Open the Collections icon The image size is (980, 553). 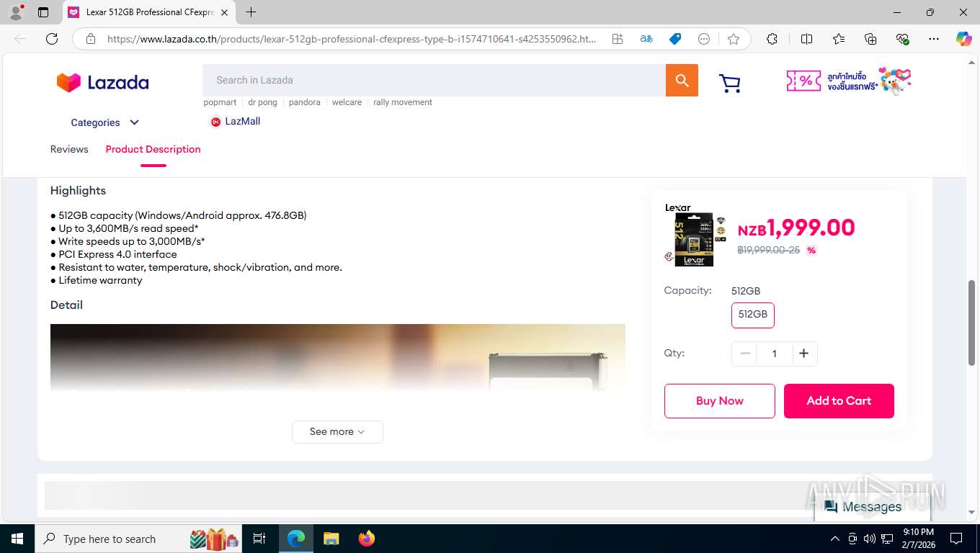(870, 39)
